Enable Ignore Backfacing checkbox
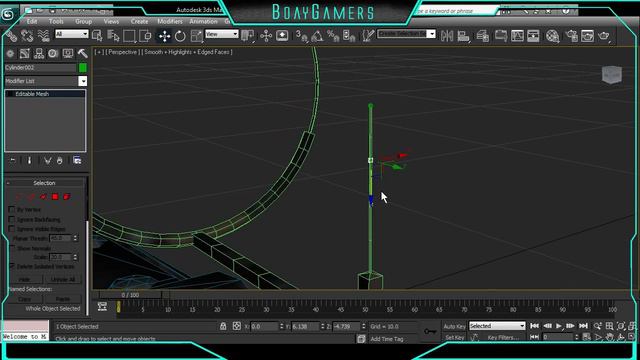The height and width of the screenshot is (360, 640). tap(12, 220)
